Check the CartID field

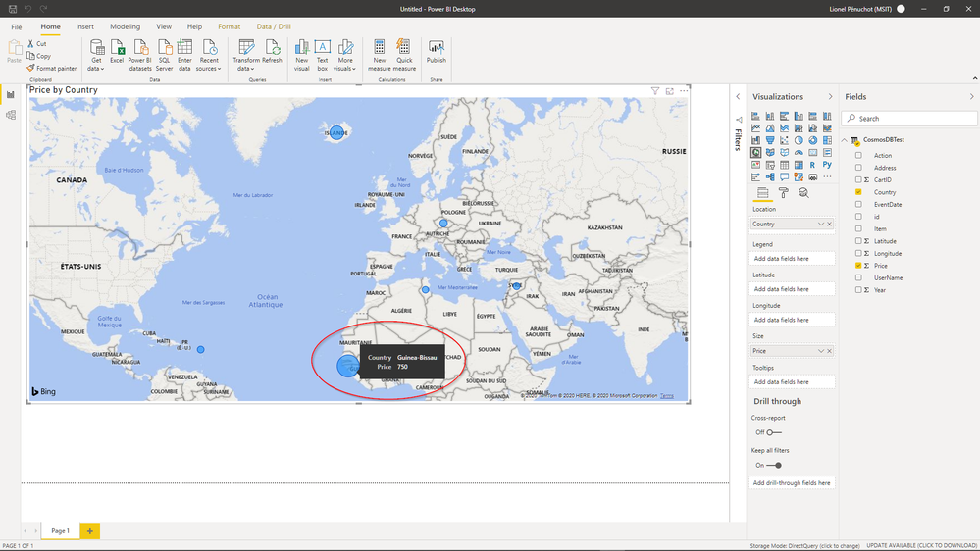coord(858,179)
